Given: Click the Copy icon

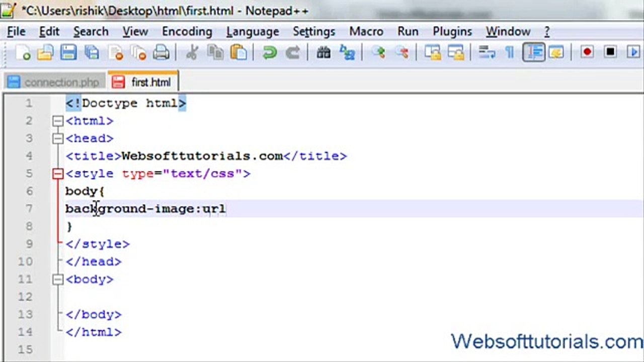Looking at the screenshot, I should [x=215, y=52].
